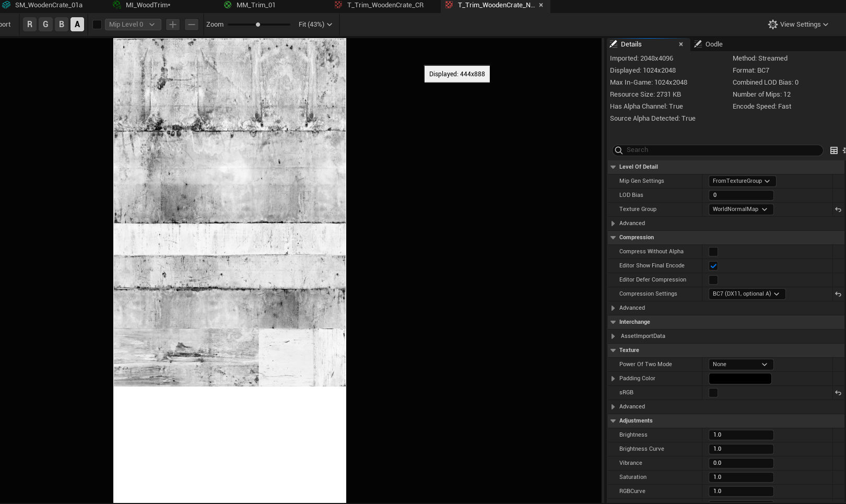Toggle the Green channel button
846x504 pixels.
tap(45, 25)
